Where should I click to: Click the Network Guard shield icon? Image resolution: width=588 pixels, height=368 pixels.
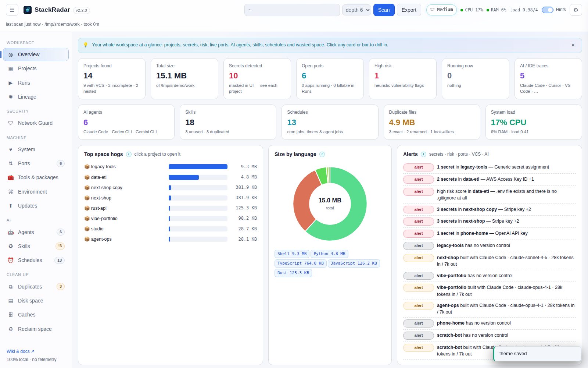click(11, 123)
